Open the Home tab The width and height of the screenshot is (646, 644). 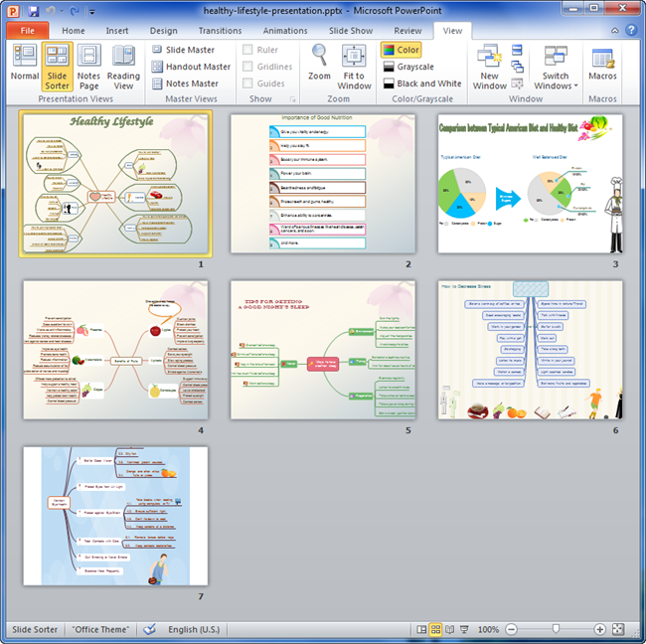coord(74,31)
